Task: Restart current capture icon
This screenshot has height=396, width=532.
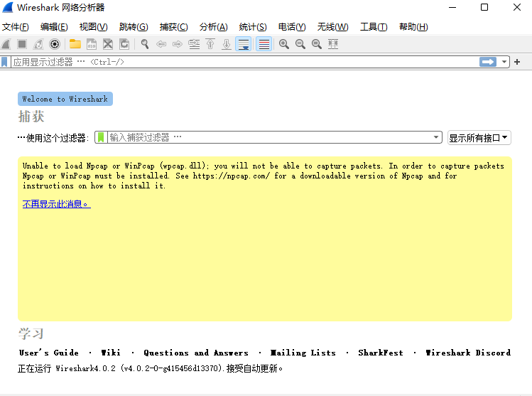Action: [x=38, y=44]
